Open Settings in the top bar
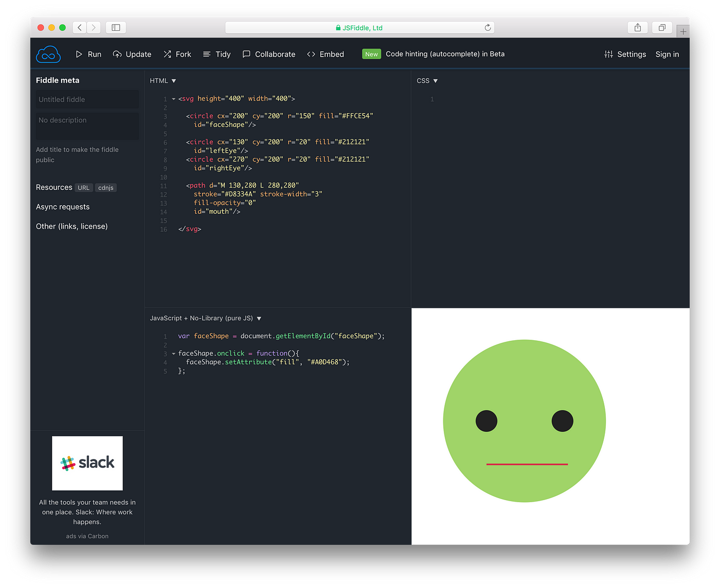720x588 pixels. pos(625,54)
